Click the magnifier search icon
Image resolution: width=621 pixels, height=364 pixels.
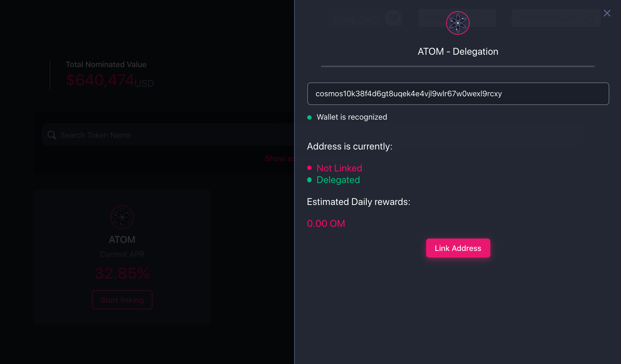(52, 135)
